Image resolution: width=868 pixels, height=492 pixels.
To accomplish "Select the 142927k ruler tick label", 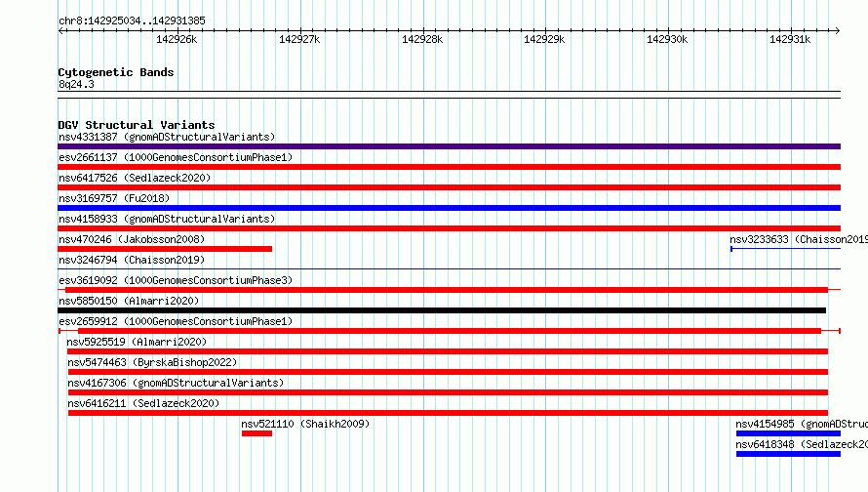I will click(299, 39).
